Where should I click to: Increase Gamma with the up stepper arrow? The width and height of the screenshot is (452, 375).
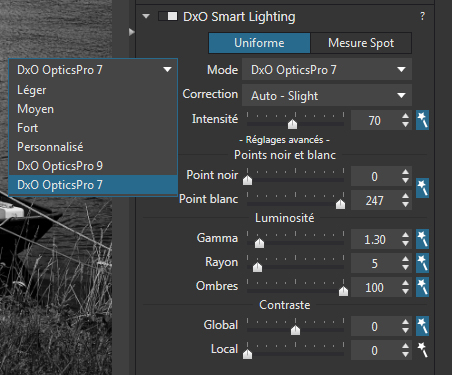[405, 235]
